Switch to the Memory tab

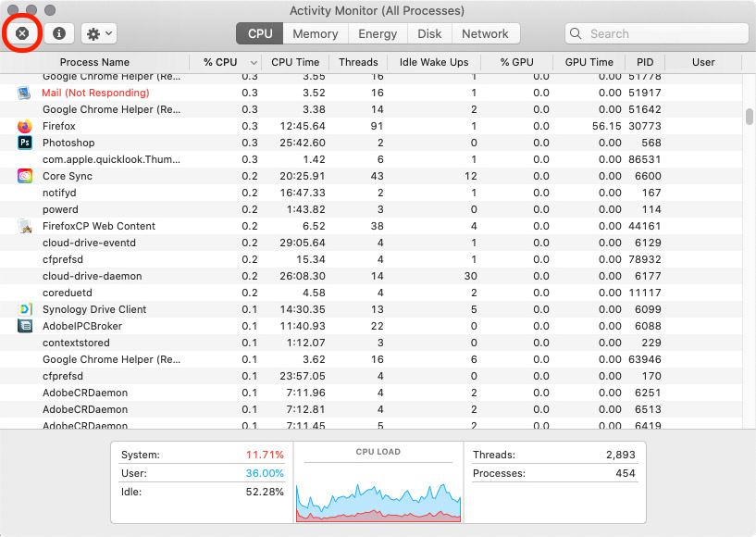point(316,33)
